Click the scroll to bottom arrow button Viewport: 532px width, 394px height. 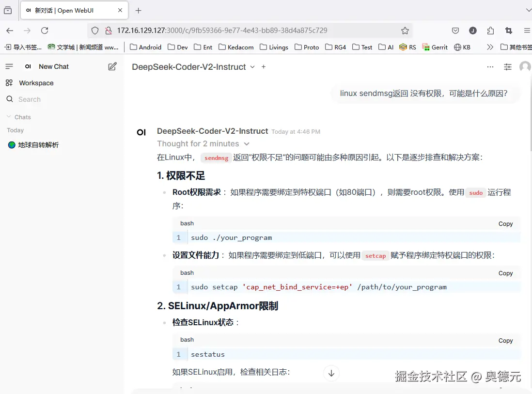tap(331, 373)
